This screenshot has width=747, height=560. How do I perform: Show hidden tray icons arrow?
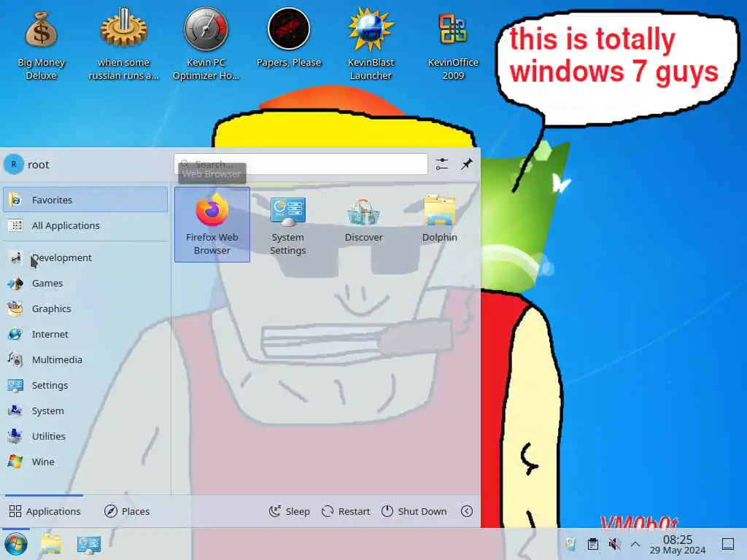point(635,544)
